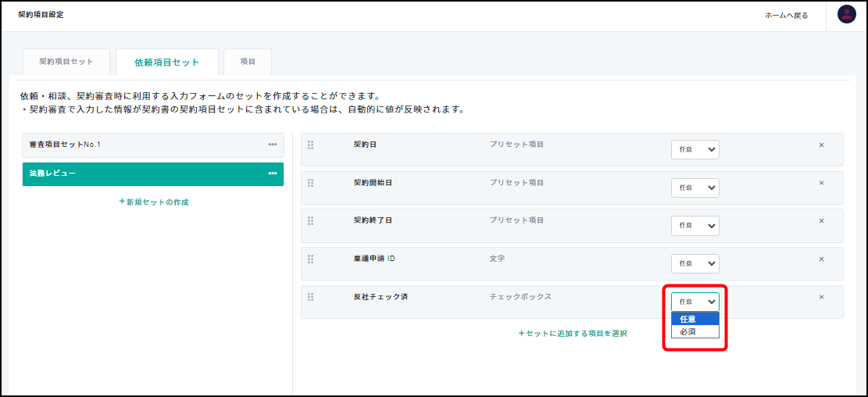Image resolution: width=868 pixels, height=397 pixels.
Task: Choose 任意 in the open dropdown list
Action: coord(695,319)
